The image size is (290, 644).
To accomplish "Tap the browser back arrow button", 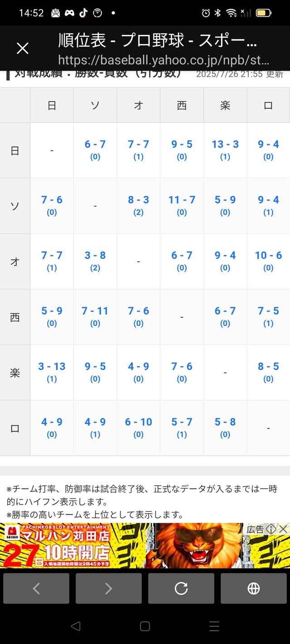I will 36,588.
